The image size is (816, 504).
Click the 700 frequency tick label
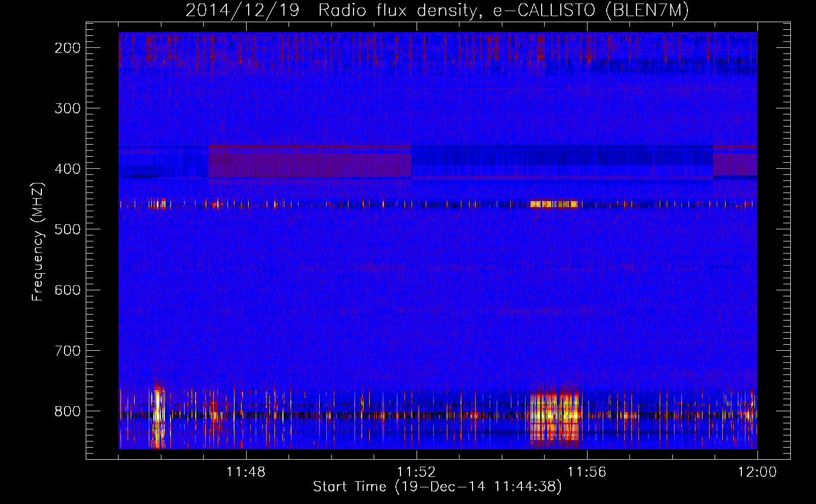point(67,350)
